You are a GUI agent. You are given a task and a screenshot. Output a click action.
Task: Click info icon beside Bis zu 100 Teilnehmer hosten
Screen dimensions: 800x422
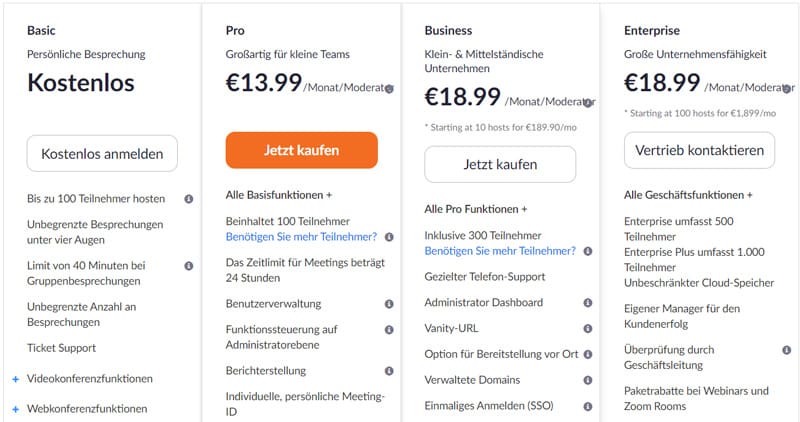tap(189, 199)
